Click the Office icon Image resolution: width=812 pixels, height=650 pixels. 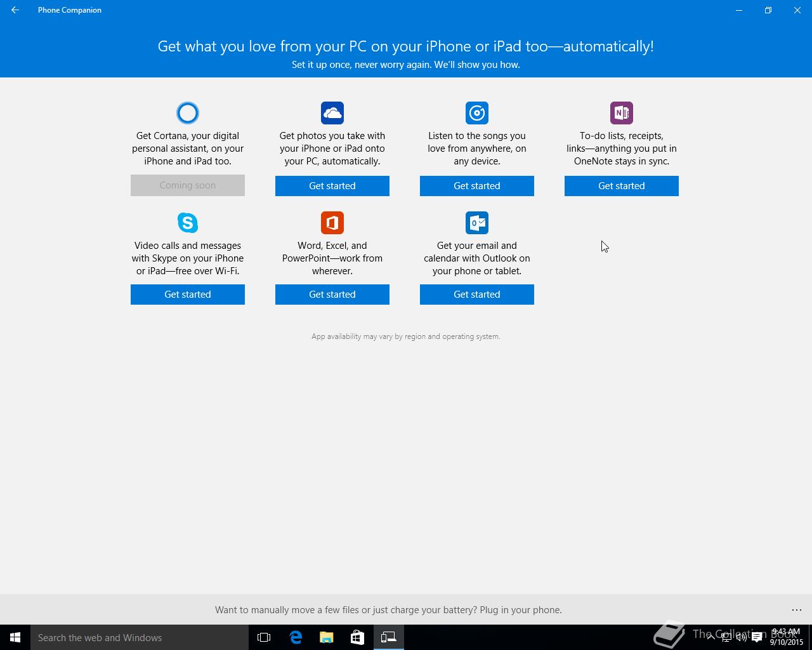tap(332, 223)
